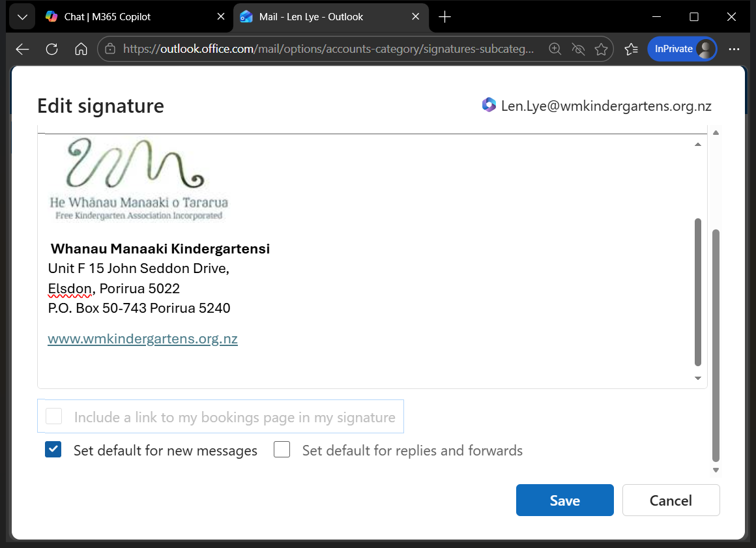Open the browser favorites list
The height and width of the screenshot is (548, 756).
click(x=631, y=49)
